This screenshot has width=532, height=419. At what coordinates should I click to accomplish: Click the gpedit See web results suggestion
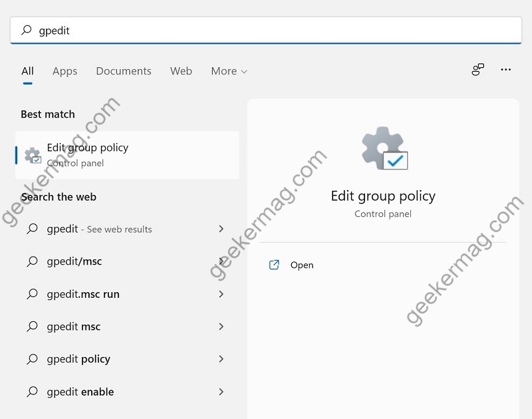126,229
